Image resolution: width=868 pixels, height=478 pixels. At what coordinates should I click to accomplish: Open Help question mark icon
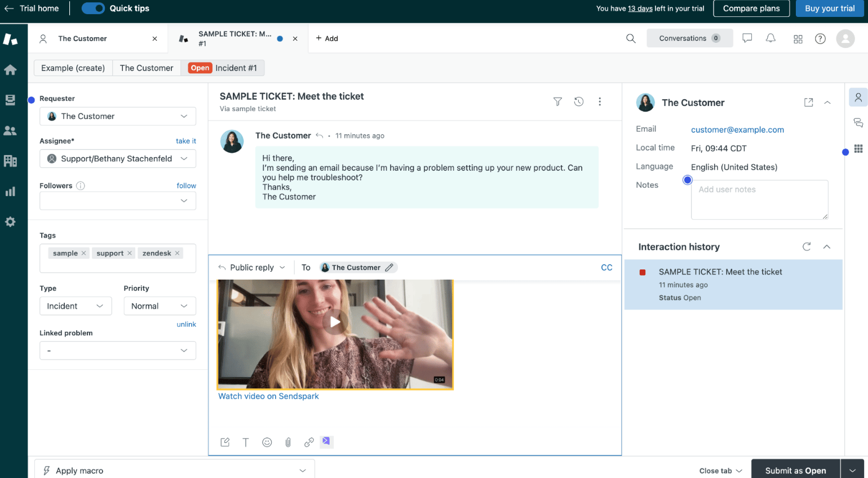(x=821, y=38)
